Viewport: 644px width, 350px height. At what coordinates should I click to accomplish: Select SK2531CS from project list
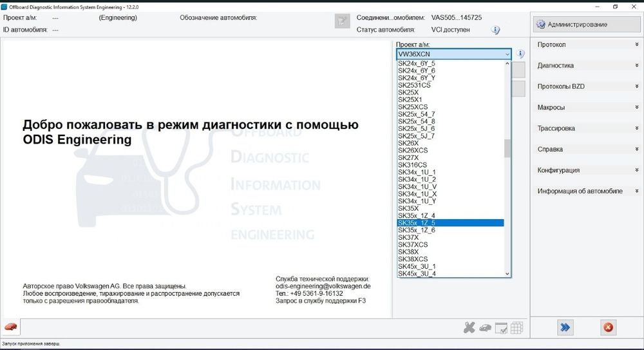coord(450,85)
